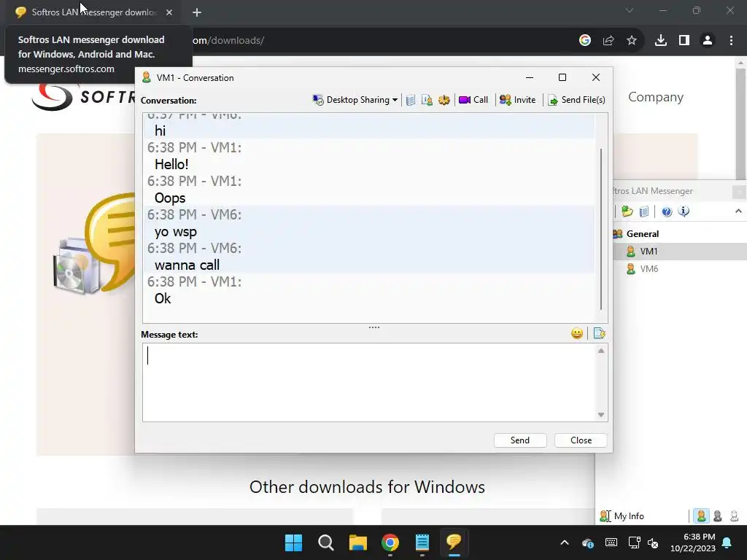The image size is (747, 560).
Task: Click the About info bubble icon
Action: click(684, 211)
